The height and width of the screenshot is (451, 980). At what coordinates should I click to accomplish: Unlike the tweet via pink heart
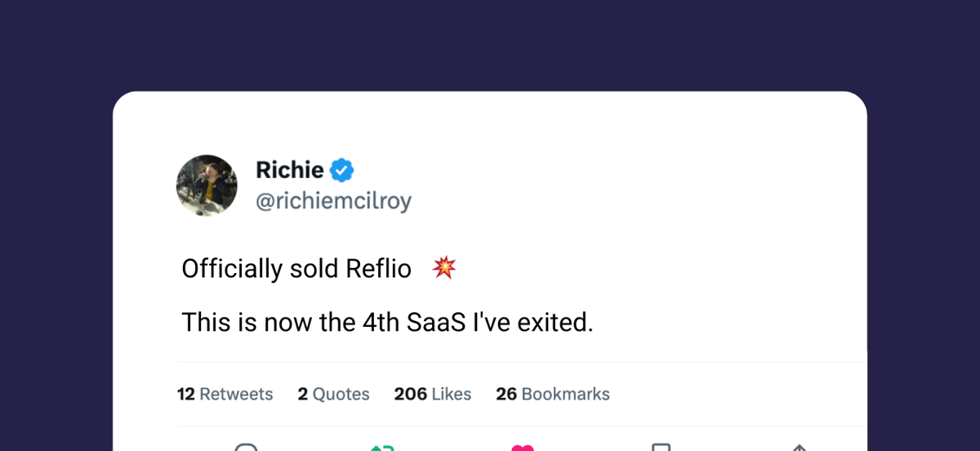523,448
